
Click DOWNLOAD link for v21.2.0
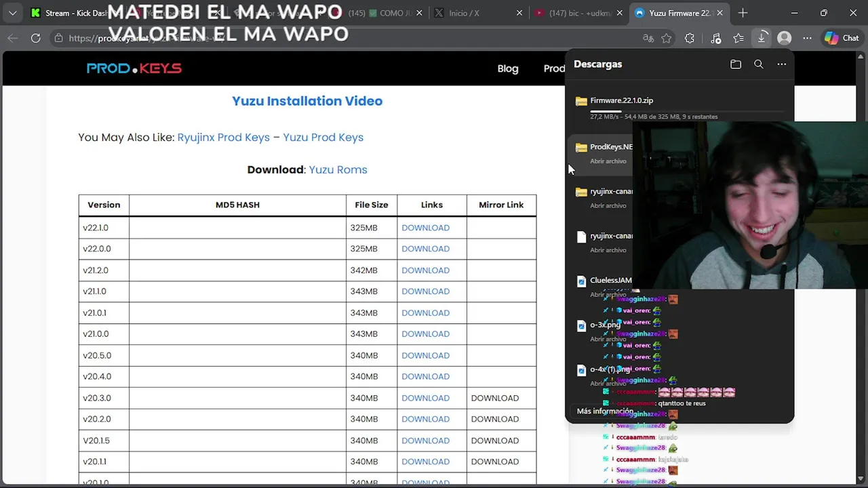425,270
